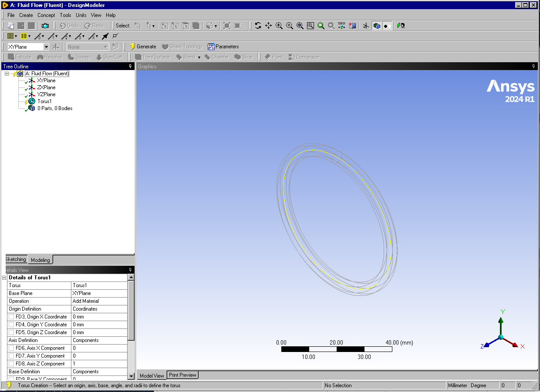Select the Pan tool icon

pyautogui.click(x=268, y=26)
